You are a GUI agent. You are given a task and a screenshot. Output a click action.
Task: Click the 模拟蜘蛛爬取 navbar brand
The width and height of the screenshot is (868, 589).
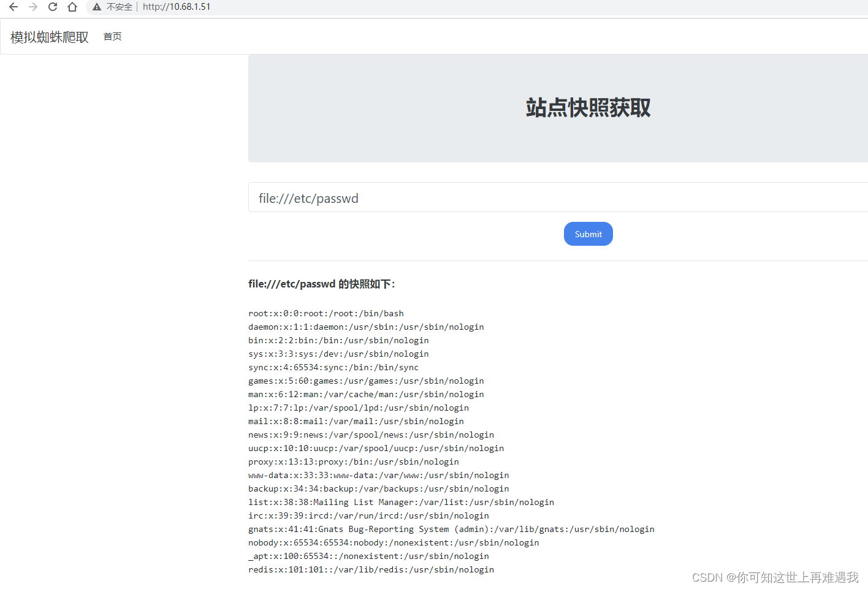[x=48, y=36]
